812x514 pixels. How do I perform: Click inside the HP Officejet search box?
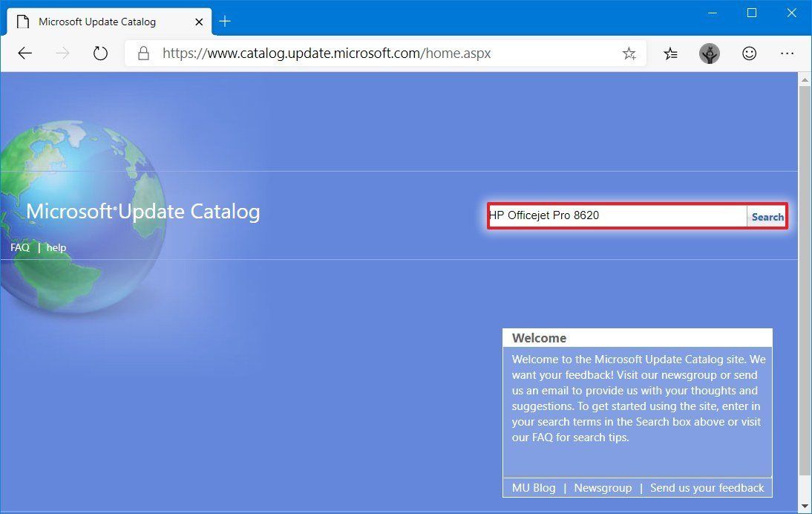(616, 215)
